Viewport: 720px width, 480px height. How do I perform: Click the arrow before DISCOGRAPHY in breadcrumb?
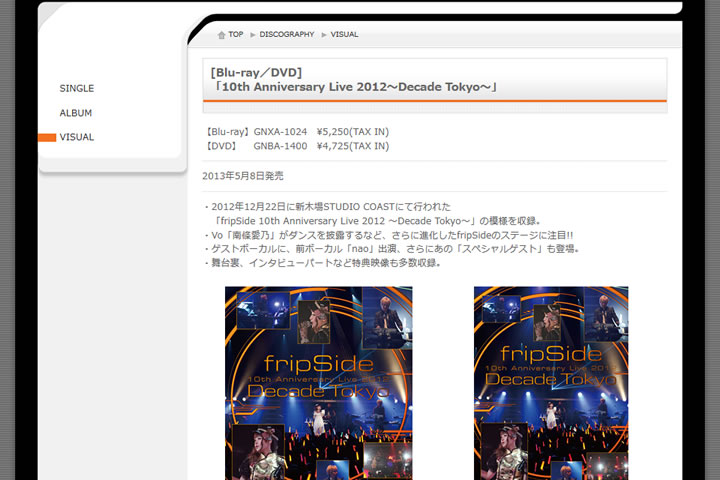[x=253, y=35]
